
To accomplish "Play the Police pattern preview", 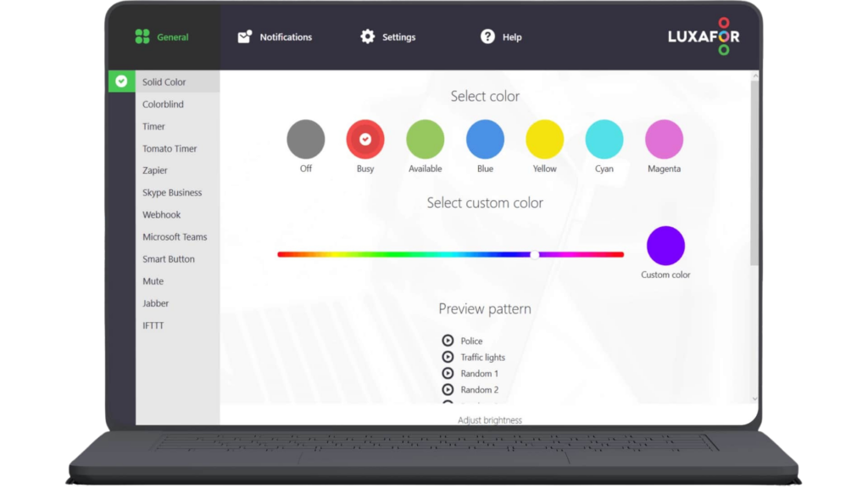I will [x=448, y=341].
